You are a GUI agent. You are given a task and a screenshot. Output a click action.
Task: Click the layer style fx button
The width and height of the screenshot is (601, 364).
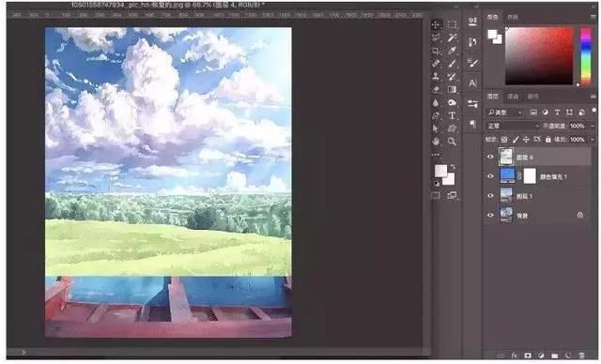tap(515, 356)
